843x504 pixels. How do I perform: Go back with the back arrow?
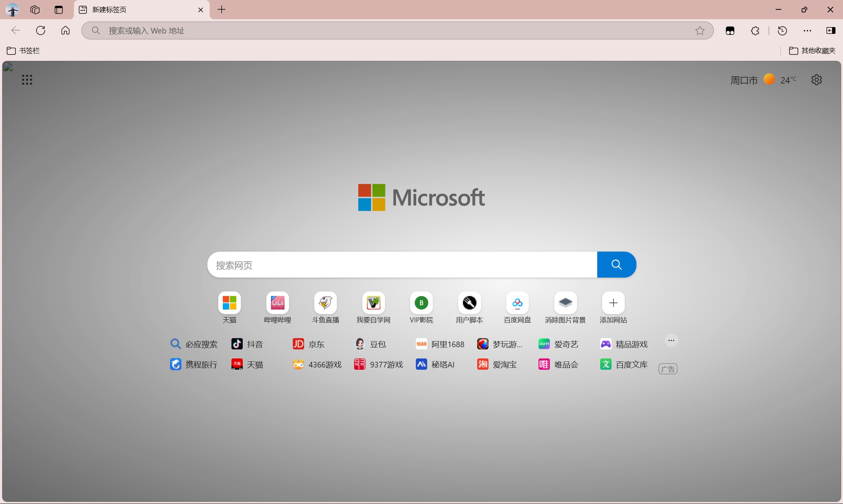pyautogui.click(x=16, y=30)
